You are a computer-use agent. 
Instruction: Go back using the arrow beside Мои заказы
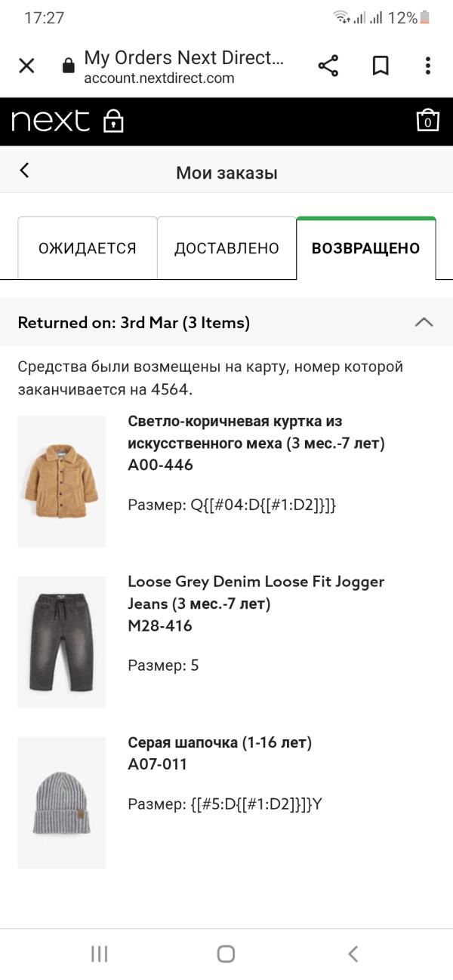pos(24,171)
